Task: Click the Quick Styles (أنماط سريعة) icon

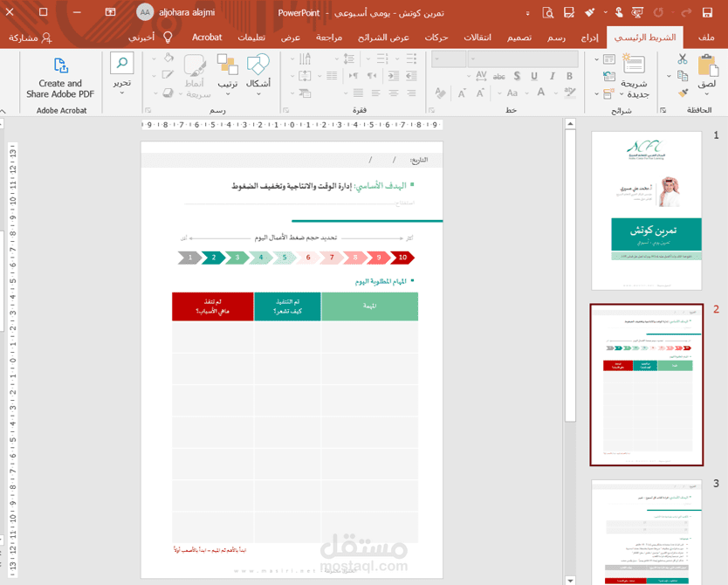Action: [195, 65]
